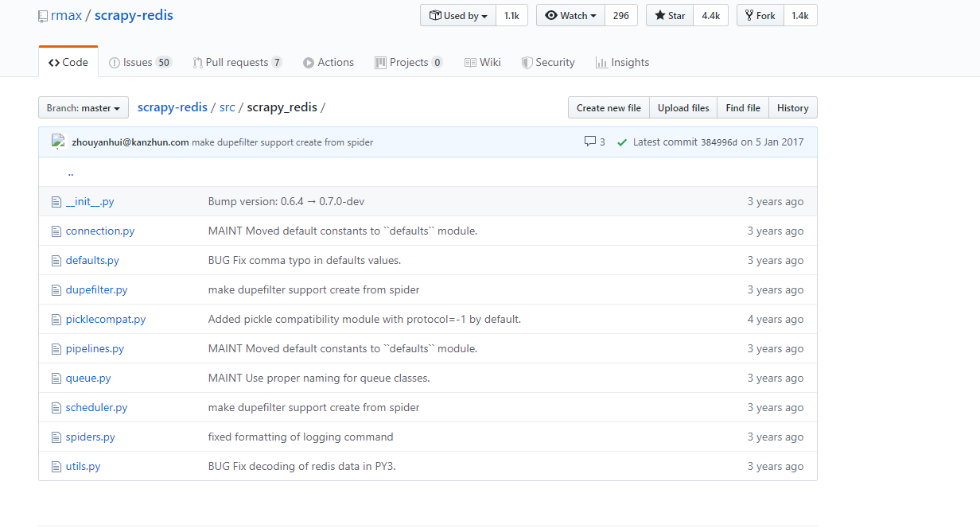Click the Create new file button
The height and width of the screenshot is (528, 980).
(x=609, y=107)
